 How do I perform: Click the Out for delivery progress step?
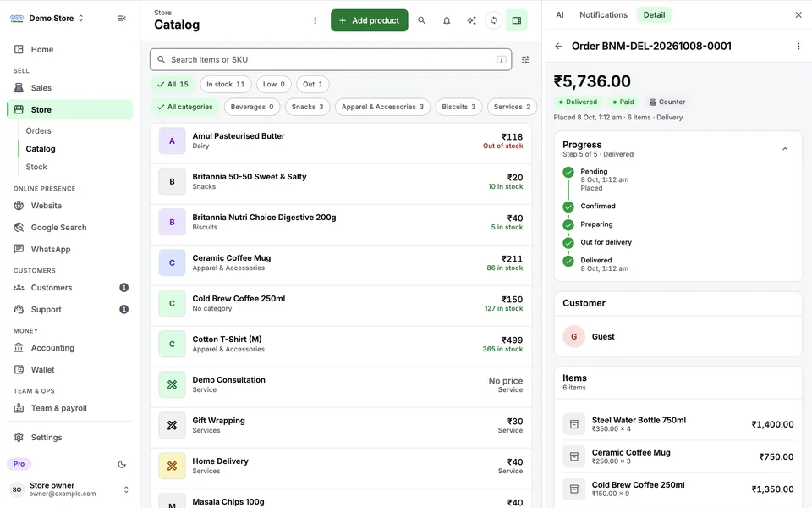point(606,242)
